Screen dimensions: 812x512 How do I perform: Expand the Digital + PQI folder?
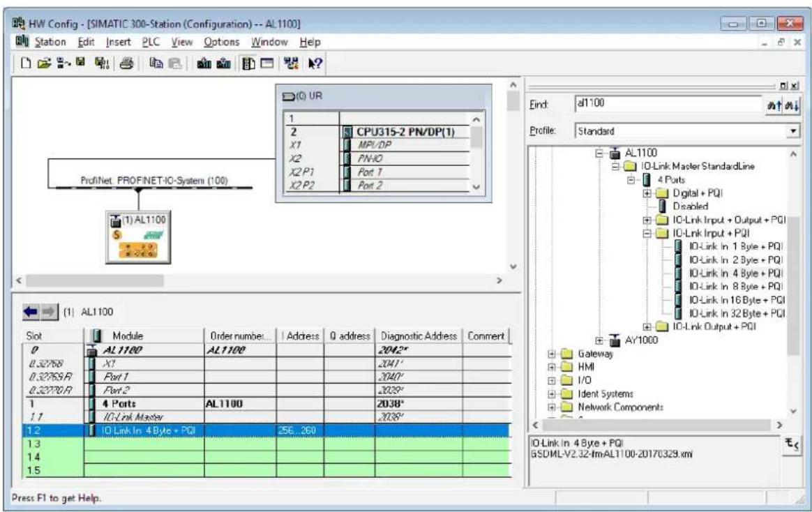tap(647, 193)
